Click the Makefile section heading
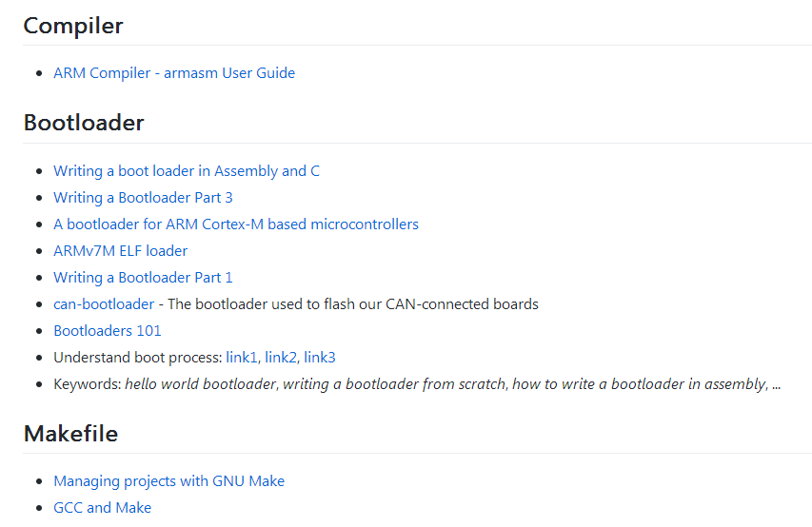Image resolution: width=812 pixels, height=527 pixels. 70,433
